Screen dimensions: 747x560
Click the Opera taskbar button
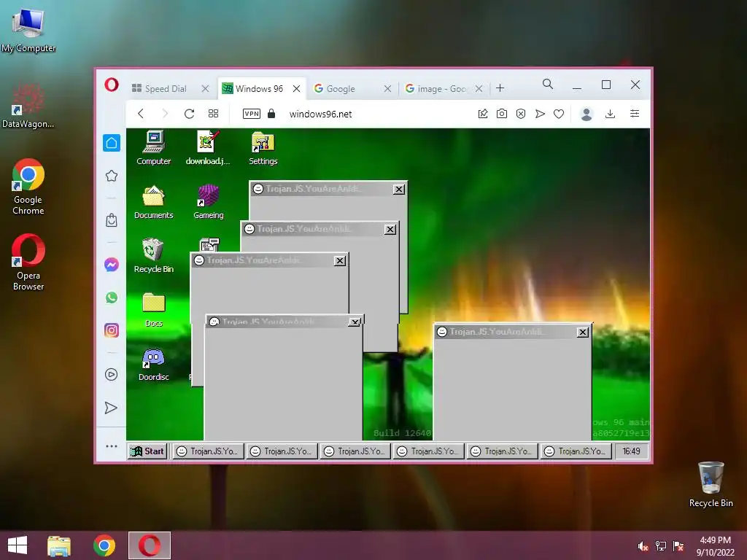pos(149,545)
